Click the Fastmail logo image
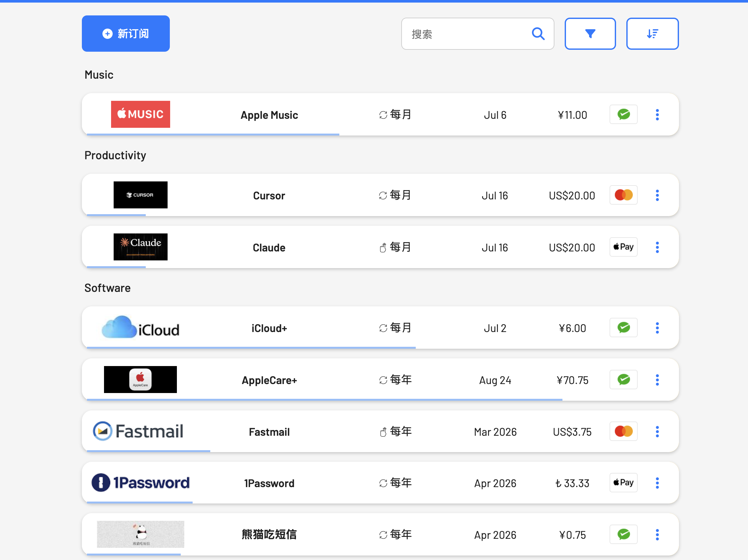This screenshot has width=748, height=560. point(138,431)
